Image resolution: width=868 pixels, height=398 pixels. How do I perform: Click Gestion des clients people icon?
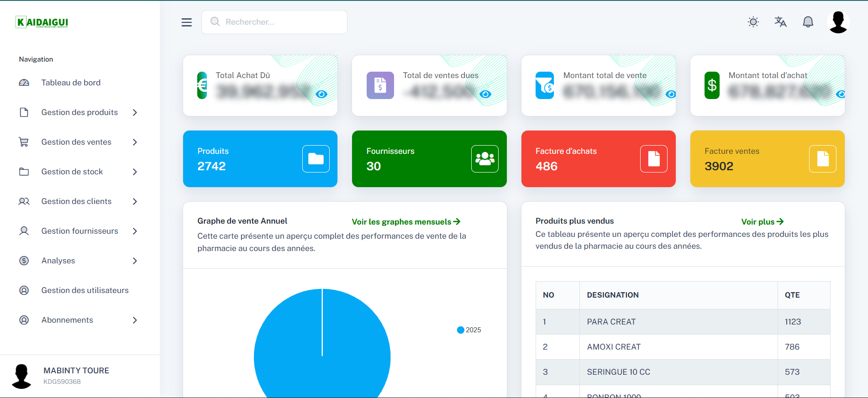24,201
